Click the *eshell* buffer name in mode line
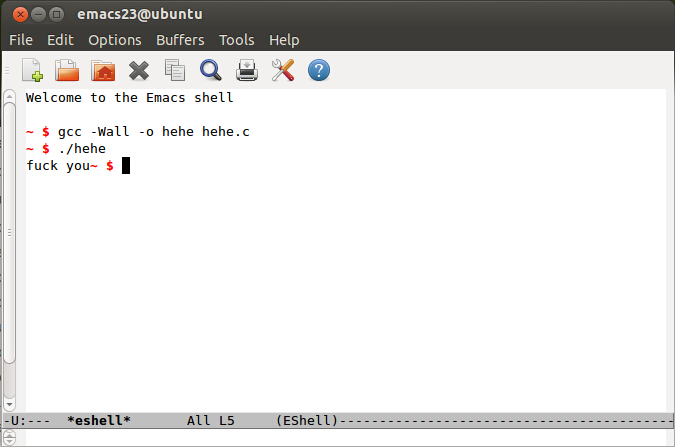The image size is (675, 447). click(x=99, y=420)
